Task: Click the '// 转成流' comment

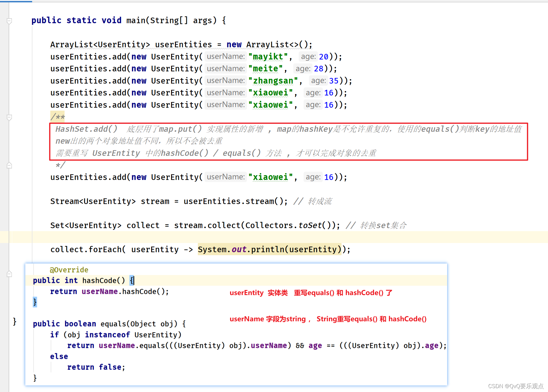Action: (313, 201)
